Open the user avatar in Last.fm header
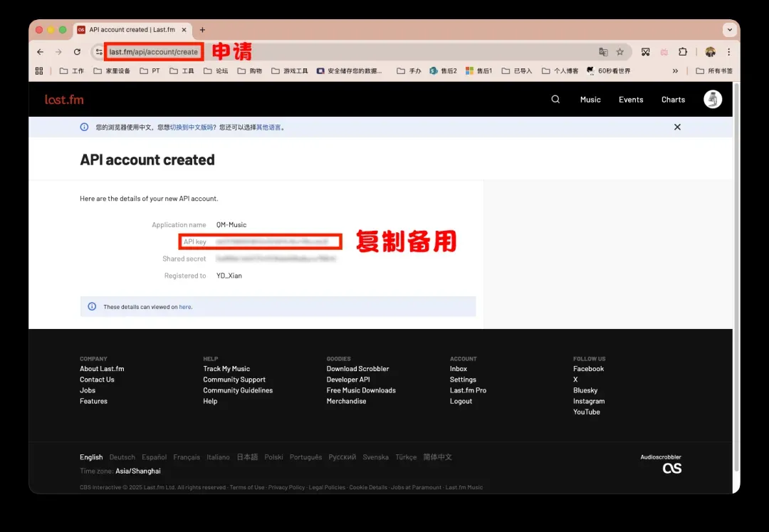The width and height of the screenshot is (769, 532). (713, 100)
